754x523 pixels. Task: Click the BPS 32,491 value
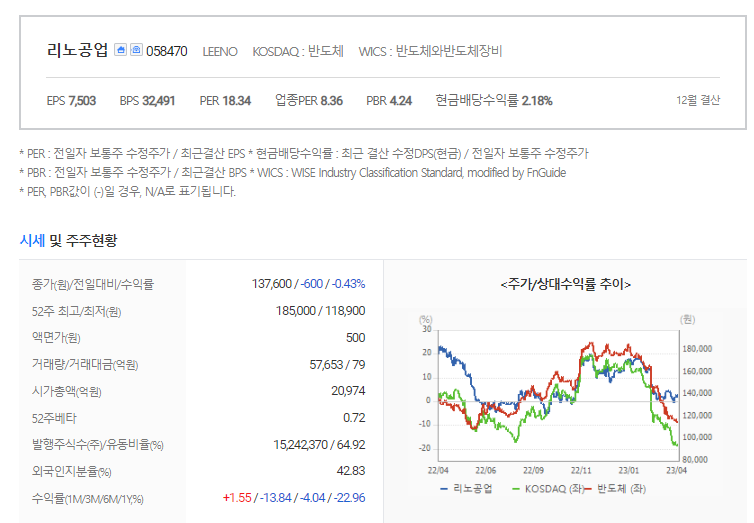(x=147, y=100)
